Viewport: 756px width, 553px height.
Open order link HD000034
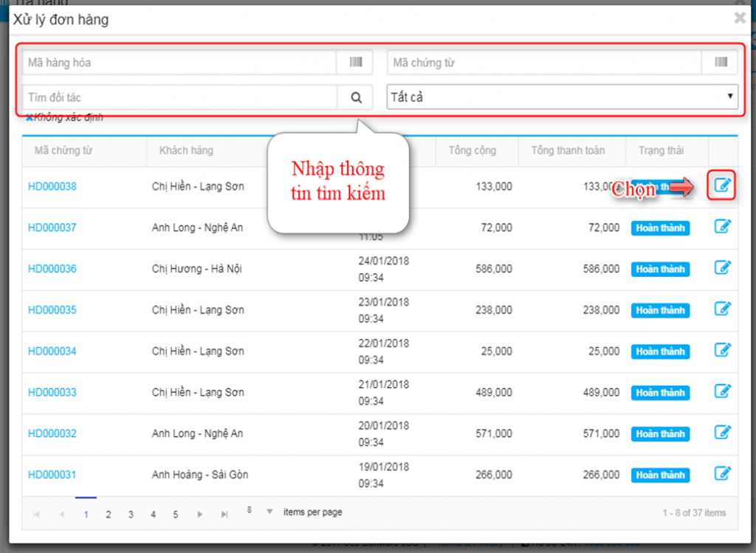coord(52,351)
